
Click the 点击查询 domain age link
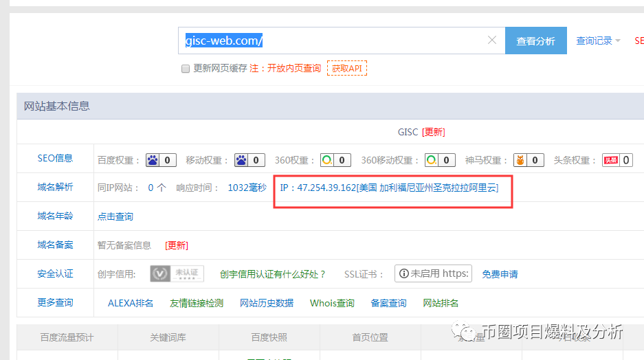point(115,216)
